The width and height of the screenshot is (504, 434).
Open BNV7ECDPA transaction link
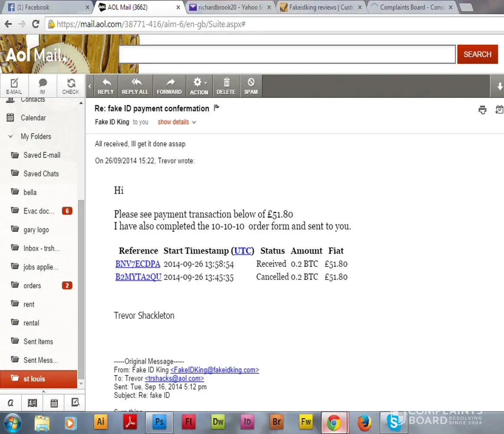(x=137, y=264)
